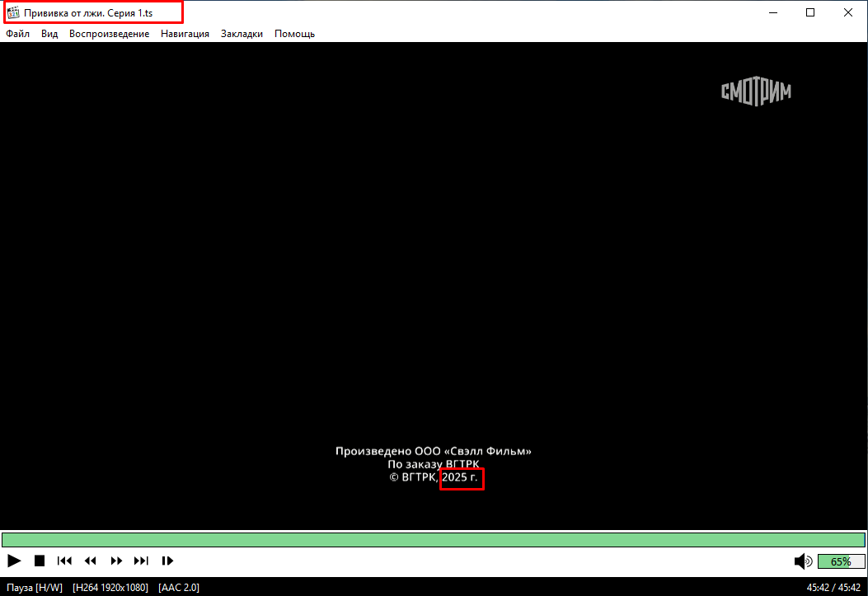Click the rewind (seek backward) button
The height and width of the screenshot is (596, 868).
[91, 561]
